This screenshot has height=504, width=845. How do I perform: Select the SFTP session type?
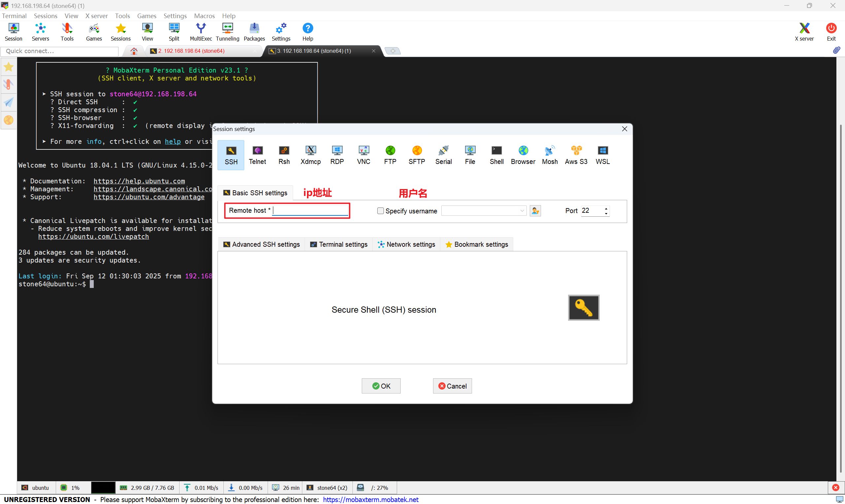pyautogui.click(x=417, y=155)
